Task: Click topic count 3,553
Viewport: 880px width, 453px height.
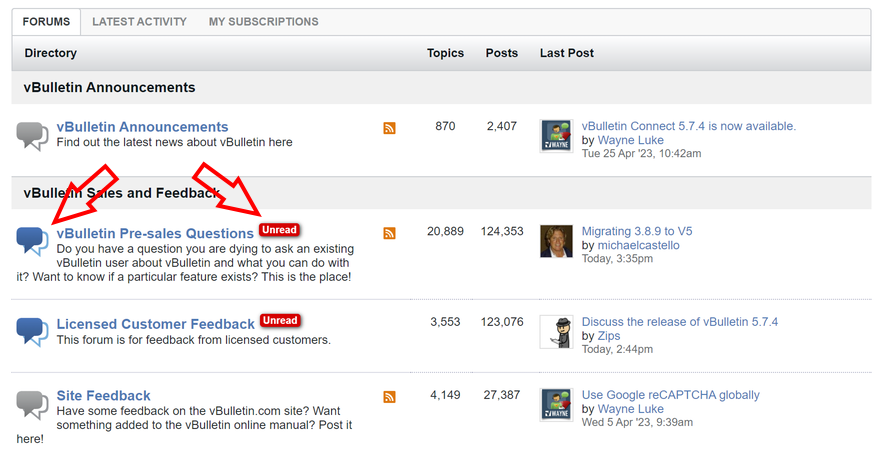Action: tap(445, 322)
